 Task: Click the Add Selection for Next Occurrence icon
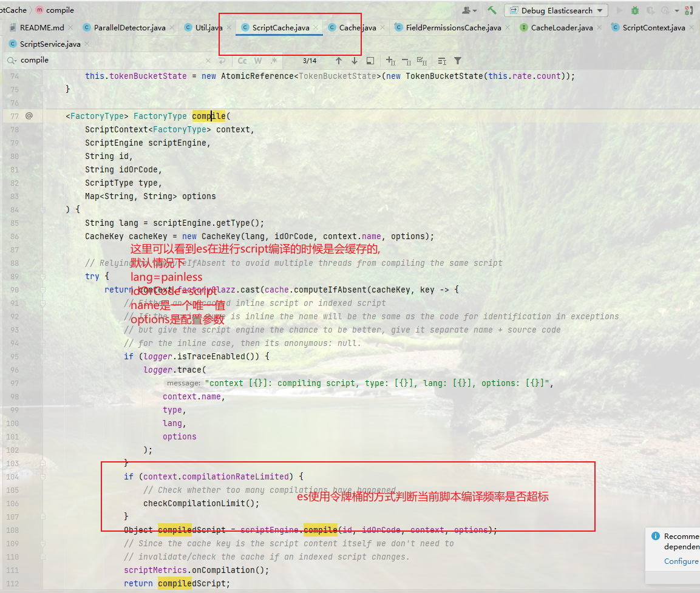click(390, 61)
